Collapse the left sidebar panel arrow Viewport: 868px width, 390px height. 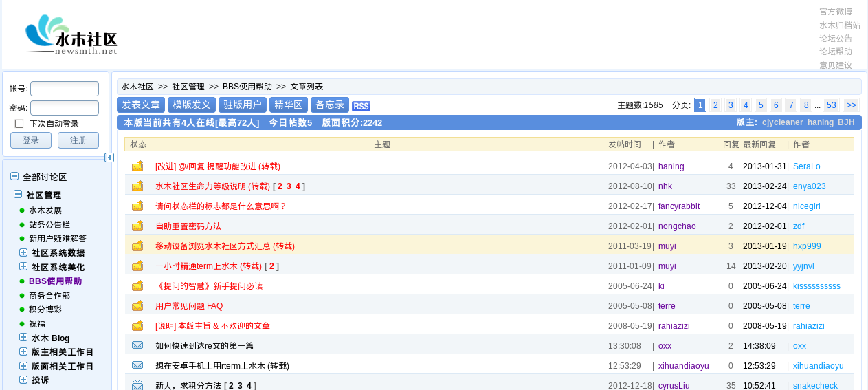(109, 158)
